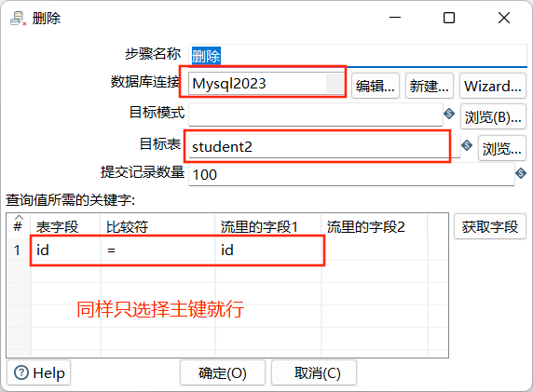Viewport: 533px width, 392px height.
Task: Click the 获取字段 button
Action: click(x=490, y=226)
